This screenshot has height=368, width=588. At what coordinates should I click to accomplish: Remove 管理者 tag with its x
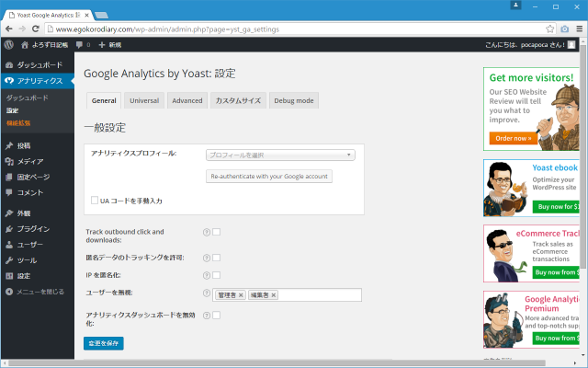241,295
